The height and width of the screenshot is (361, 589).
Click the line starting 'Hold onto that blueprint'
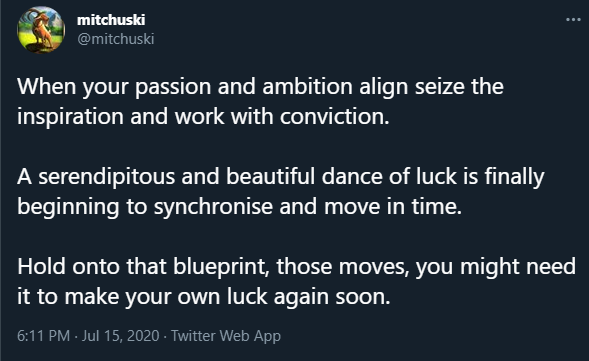(x=296, y=267)
